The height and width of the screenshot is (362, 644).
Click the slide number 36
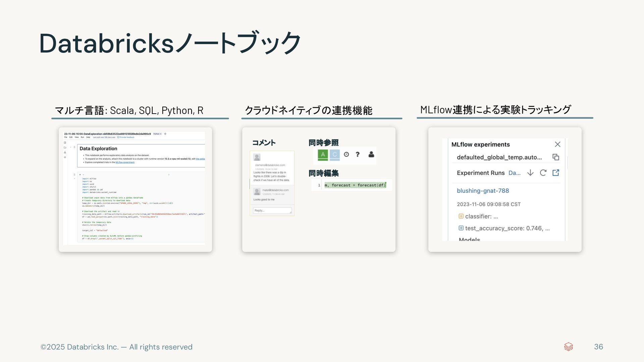(598, 347)
